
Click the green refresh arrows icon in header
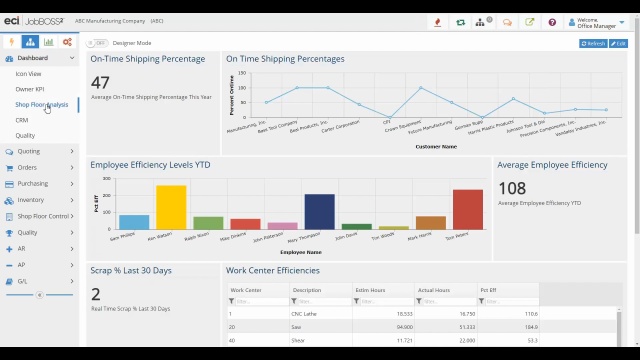(x=460, y=22)
